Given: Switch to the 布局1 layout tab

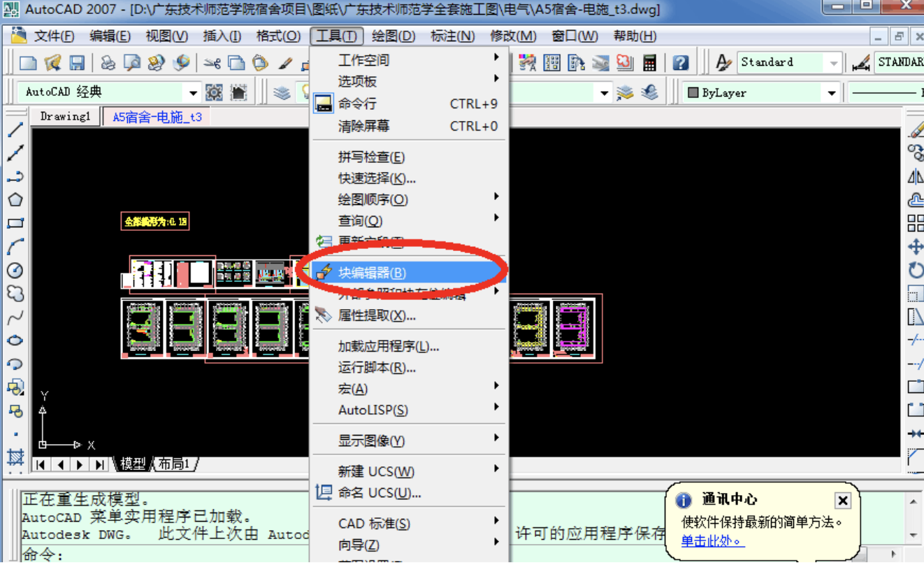Looking at the screenshot, I should coord(175,464).
